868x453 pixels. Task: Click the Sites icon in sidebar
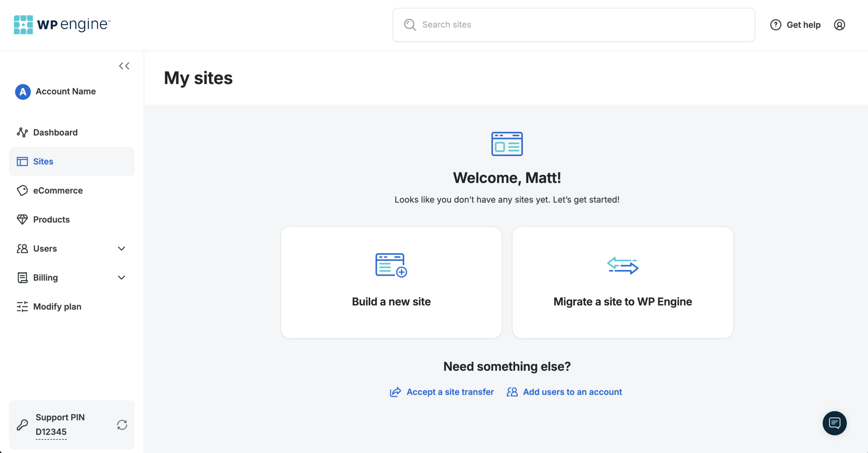[22, 162]
